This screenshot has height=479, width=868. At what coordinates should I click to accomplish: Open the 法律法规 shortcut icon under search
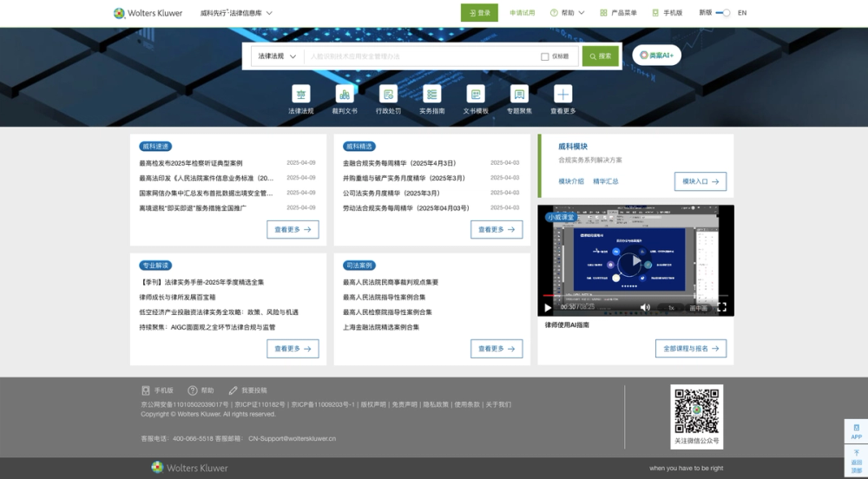[300, 94]
